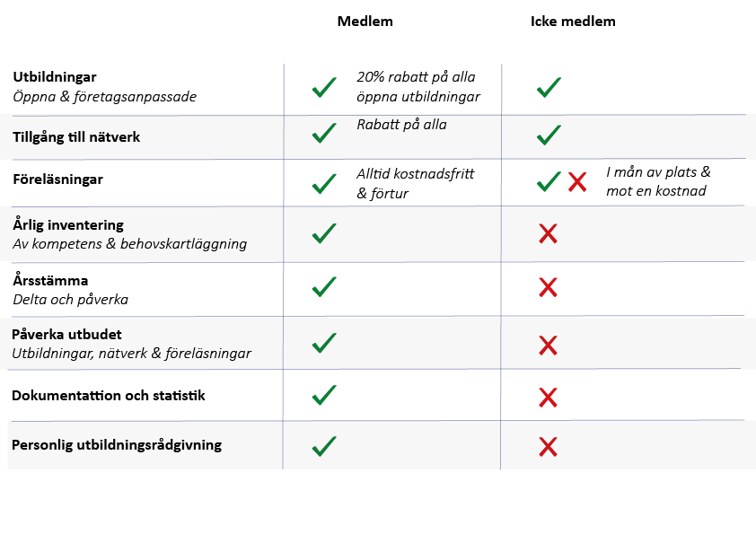Click the '20% rabatt på alla' note
Screen dimensions: 756x534
click(416, 77)
